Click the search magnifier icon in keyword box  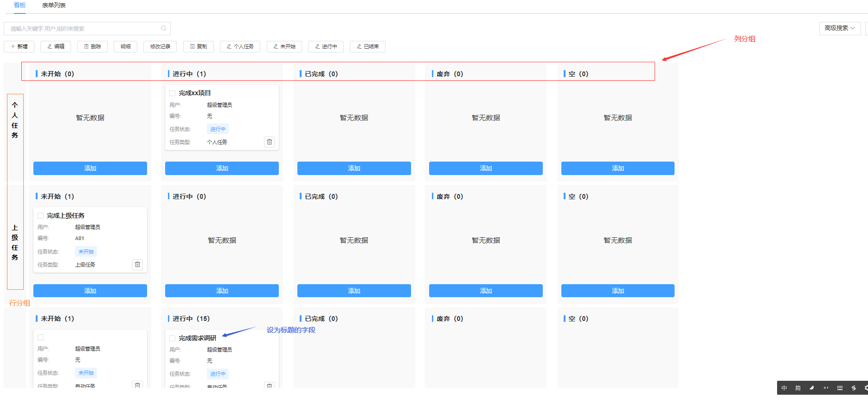(163, 28)
